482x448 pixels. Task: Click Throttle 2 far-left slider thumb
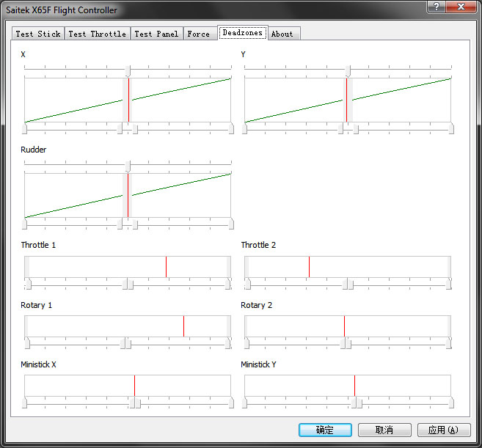[248, 284]
